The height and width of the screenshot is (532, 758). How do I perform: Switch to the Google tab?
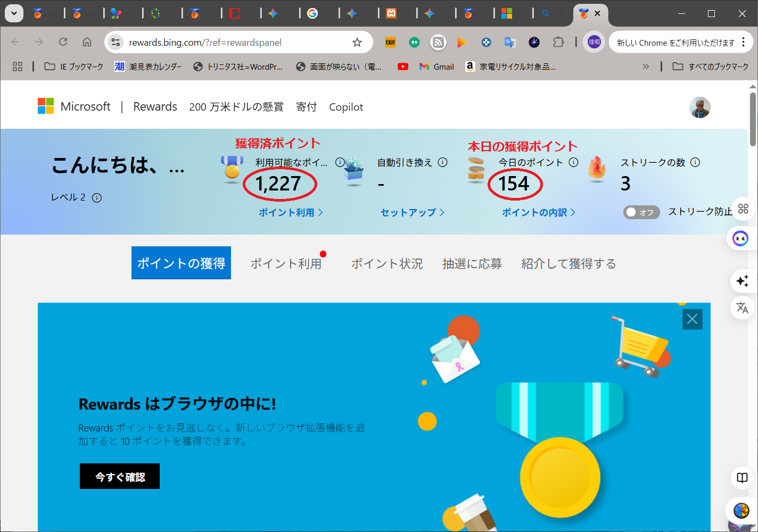tap(312, 14)
